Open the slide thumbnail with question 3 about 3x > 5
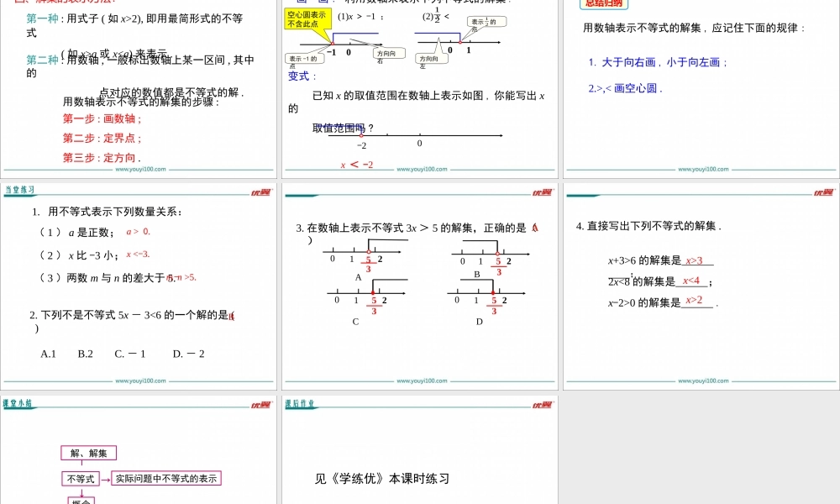Viewport: 840px width, 504px height. point(420,286)
